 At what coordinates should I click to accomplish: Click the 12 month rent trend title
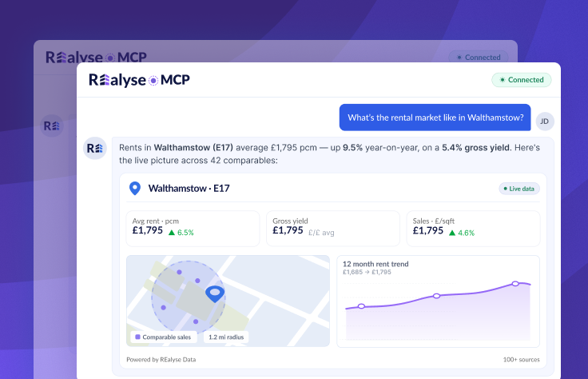pyautogui.click(x=375, y=264)
